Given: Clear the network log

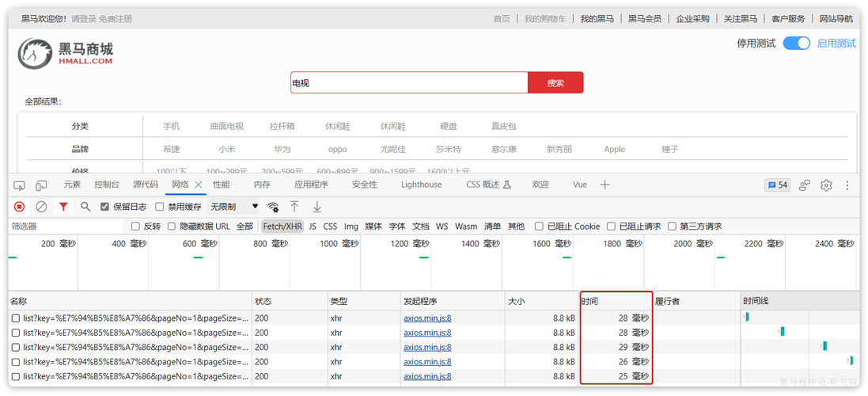Looking at the screenshot, I should (41, 207).
